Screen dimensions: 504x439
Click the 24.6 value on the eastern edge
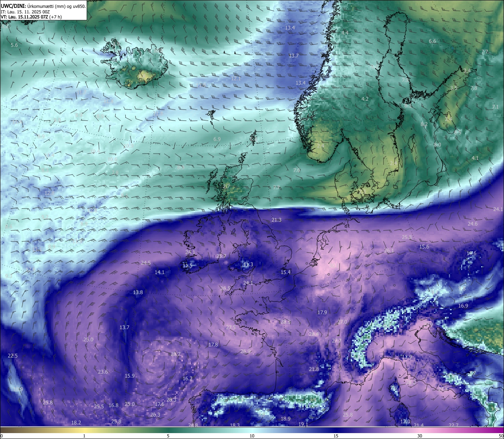point(472,224)
